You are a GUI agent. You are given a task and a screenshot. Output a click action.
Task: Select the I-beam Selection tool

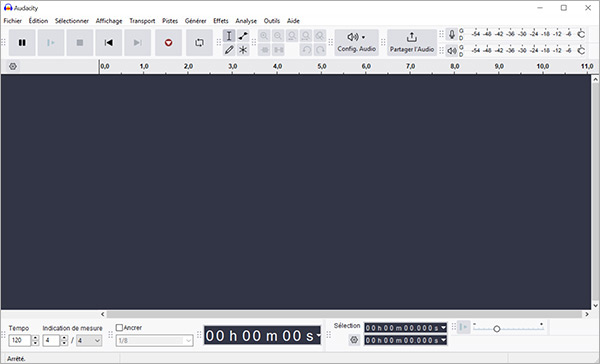point(229,36)
